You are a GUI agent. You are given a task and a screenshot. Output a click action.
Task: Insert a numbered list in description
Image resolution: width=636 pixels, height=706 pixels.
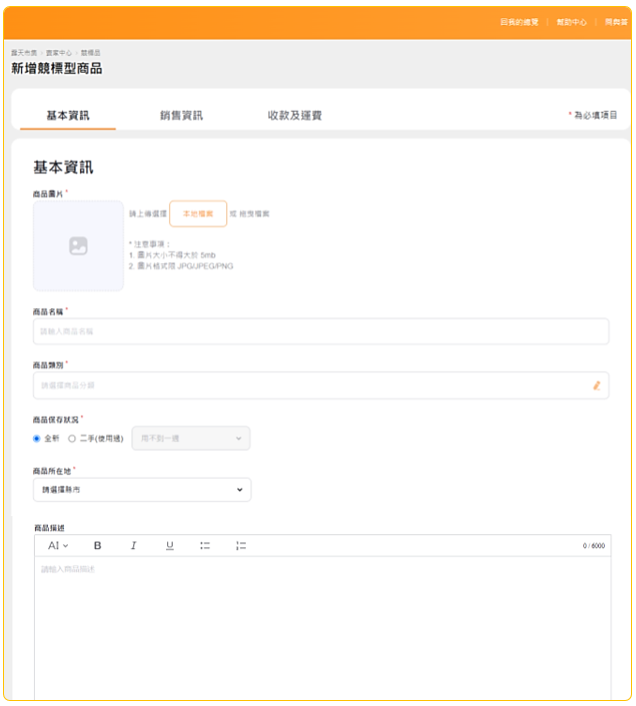[241, 546]
